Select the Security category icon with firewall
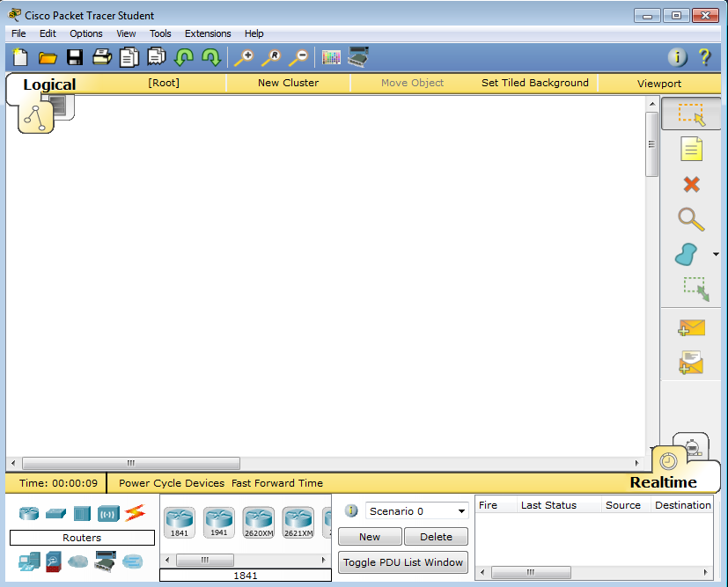Screen dimensions: 728x587 click(54, 561)
